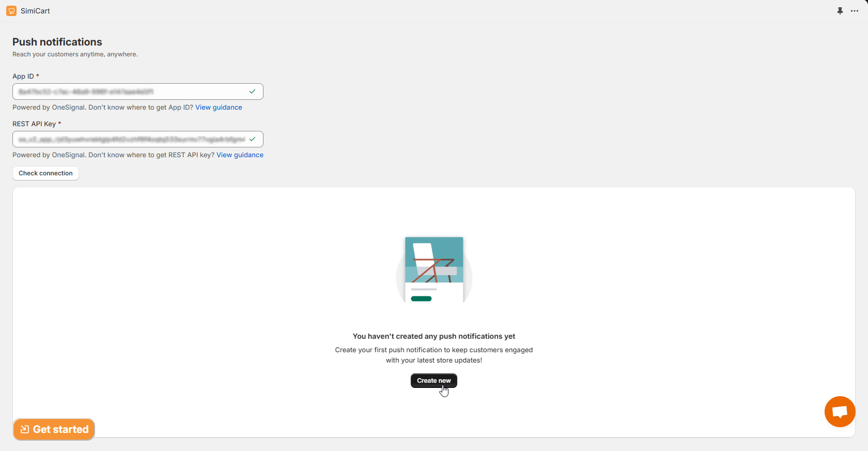Viewport: 868px width, 451px height.
Task: Open View guidance link for App ID
Action: click(x=219, y=108)
